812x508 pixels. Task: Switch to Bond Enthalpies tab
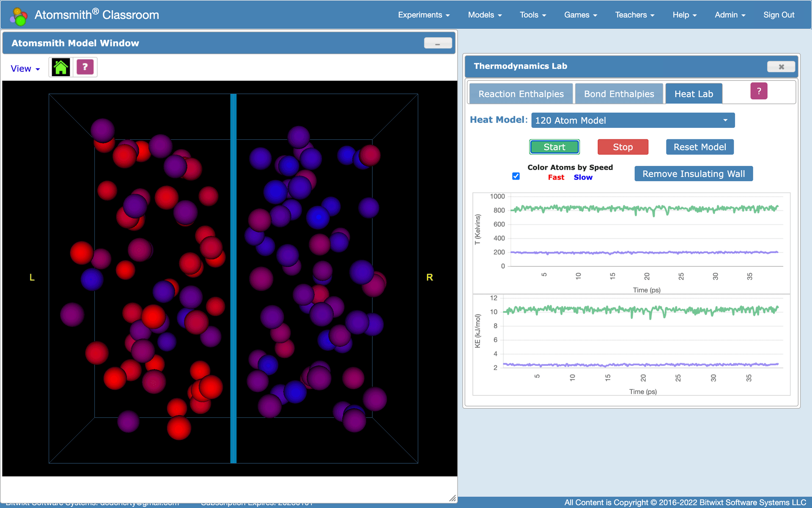point(619,94)
